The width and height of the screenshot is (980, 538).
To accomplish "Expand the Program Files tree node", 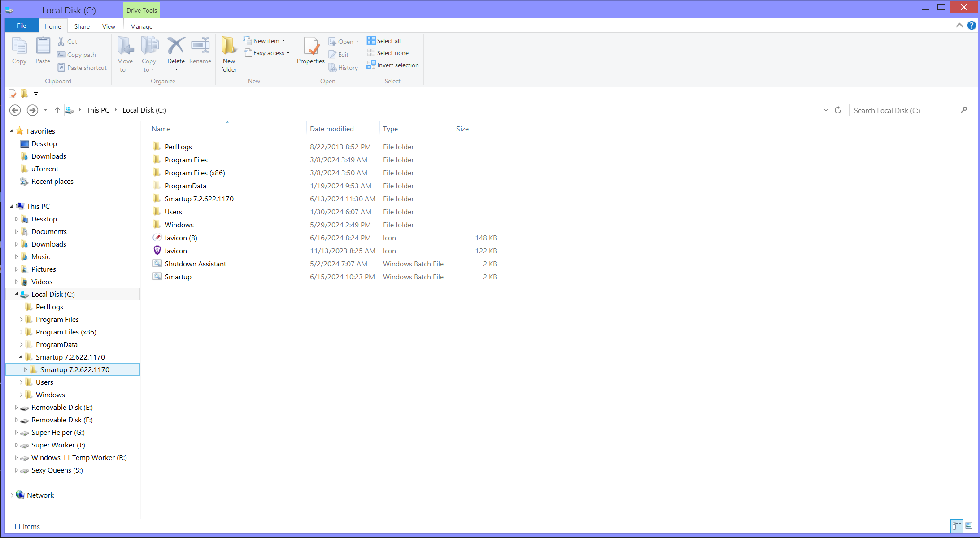I will (21, 320).
